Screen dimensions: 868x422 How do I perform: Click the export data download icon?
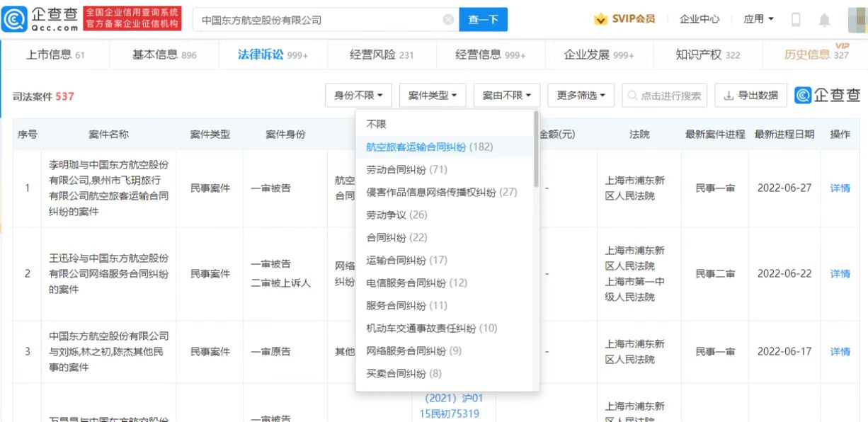pos(729,96)
